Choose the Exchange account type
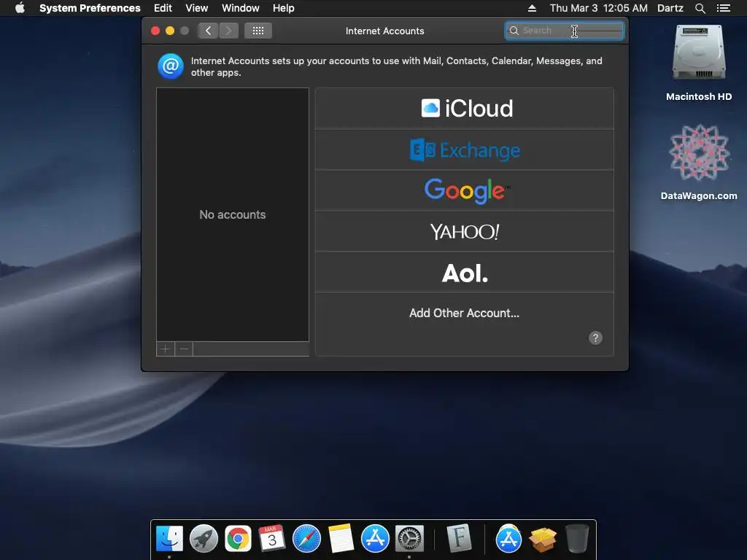 click(x=465, y=150)
